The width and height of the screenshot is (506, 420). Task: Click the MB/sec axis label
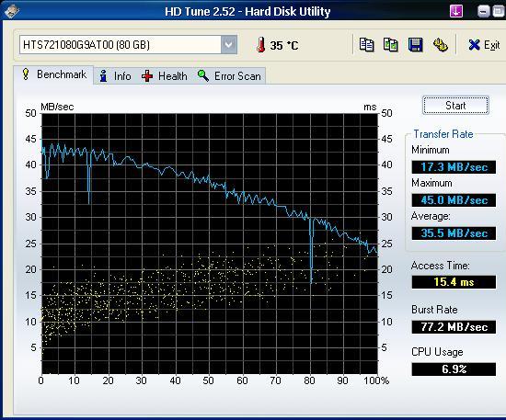coord(57,107)
